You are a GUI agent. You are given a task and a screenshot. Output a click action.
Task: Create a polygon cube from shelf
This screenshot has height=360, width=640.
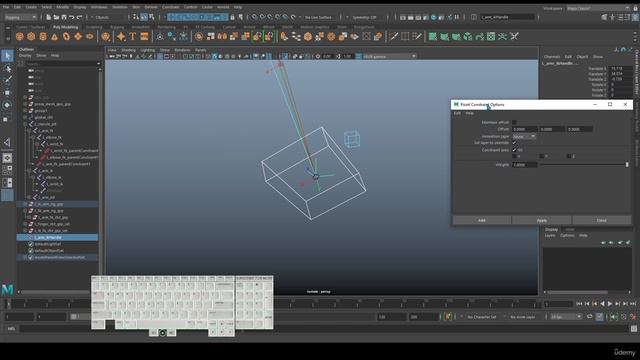coord(31,37)
